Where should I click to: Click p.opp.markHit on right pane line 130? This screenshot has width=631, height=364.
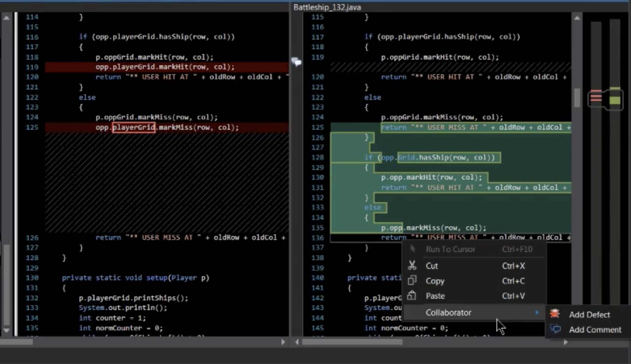431,177
